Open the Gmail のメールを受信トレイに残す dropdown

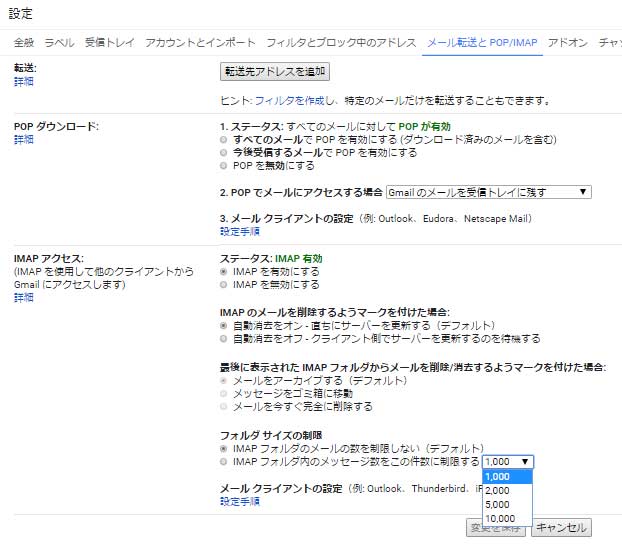pos(490,192)
